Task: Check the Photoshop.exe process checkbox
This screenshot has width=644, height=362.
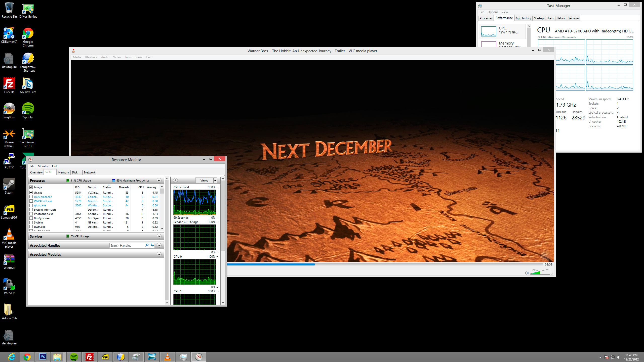Action: point(31,214)
